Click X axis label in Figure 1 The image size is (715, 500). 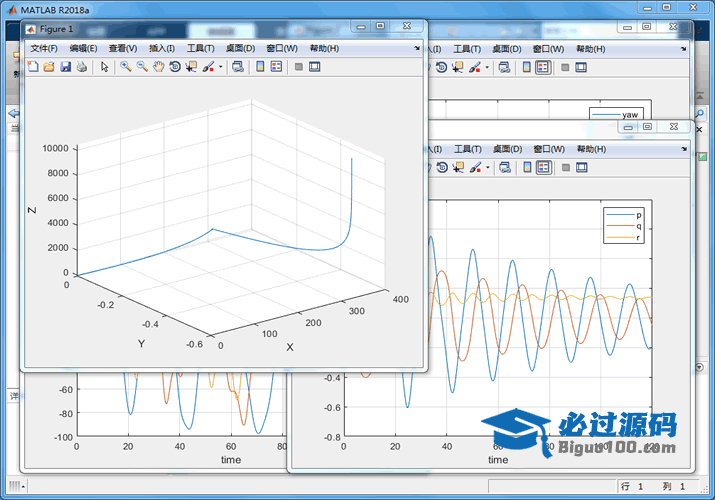tap(290, 347)
